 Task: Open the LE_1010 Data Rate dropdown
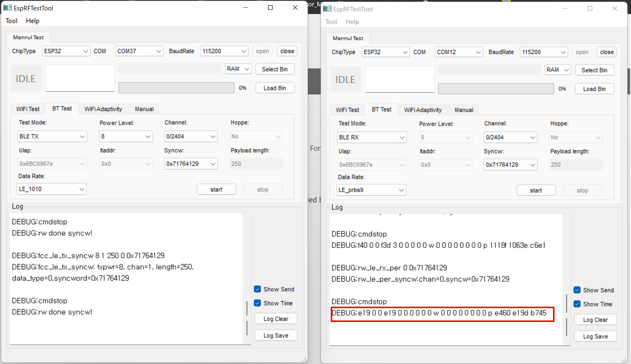click(x=52, y=189)
